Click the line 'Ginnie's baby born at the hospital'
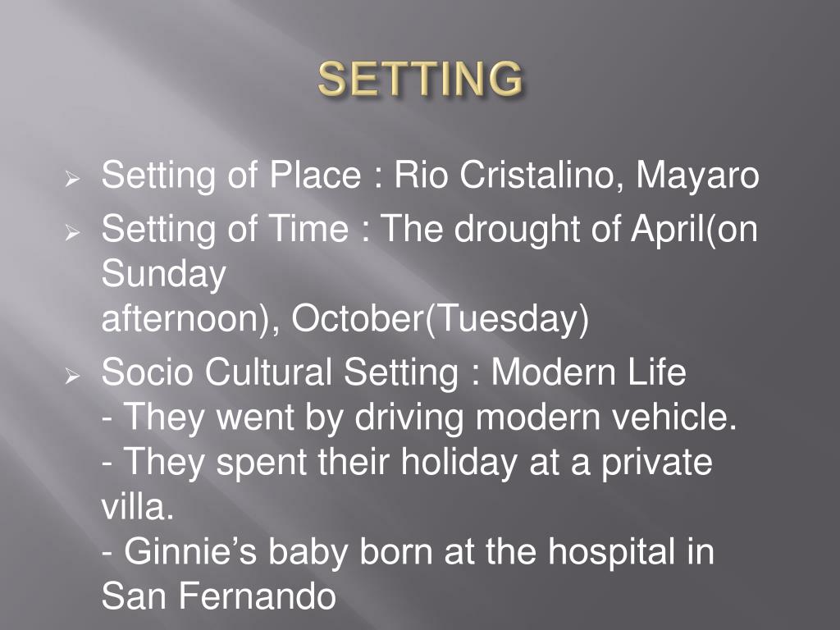Screen dimensions: 840x630 [x=408, y=552]
